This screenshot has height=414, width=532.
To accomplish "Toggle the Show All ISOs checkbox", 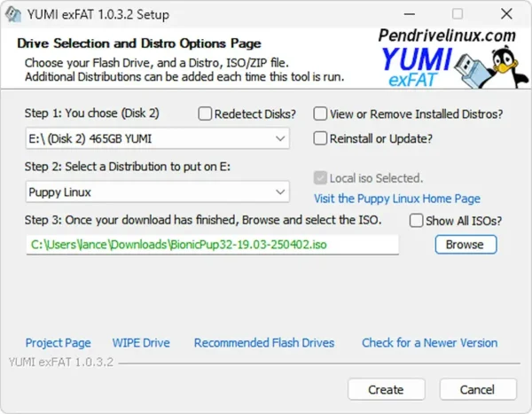I will point(416,221).
